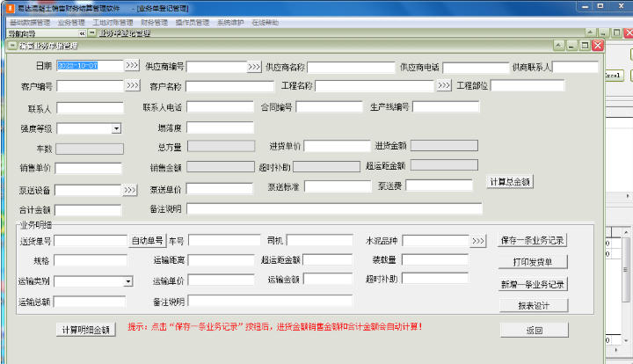Open customer lookup beside 客户编号
633x364 pixels.
(133, 85)
